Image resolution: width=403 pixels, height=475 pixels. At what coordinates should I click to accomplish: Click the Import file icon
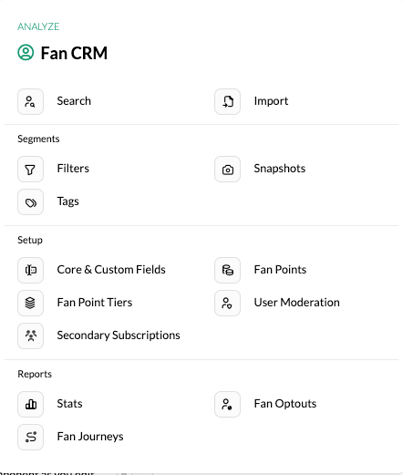227,101
